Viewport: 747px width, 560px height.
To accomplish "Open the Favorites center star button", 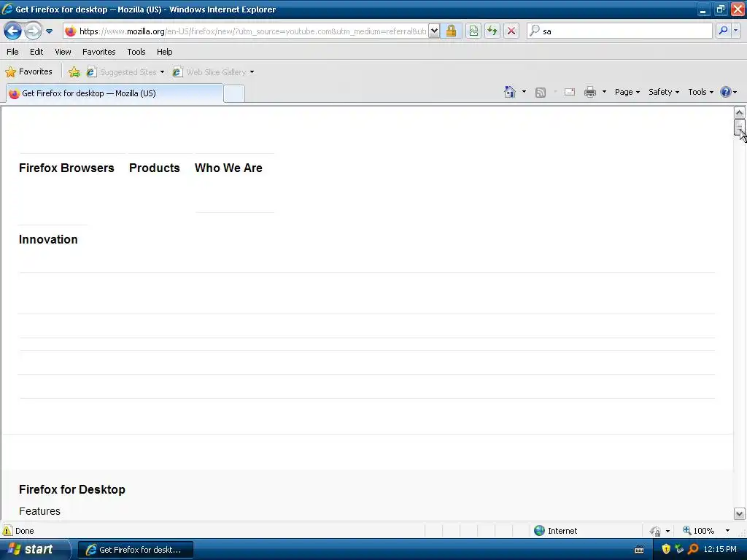I will [x=28, y=72].
